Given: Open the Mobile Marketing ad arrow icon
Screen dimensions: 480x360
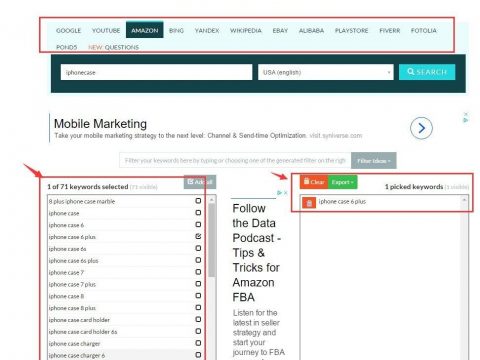Looking at the screenshot, I should click(421, 128).
